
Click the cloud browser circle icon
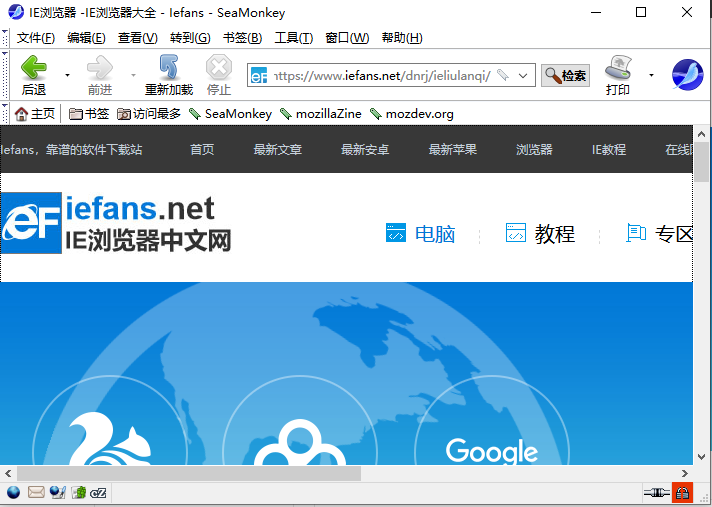click(300, 442)
